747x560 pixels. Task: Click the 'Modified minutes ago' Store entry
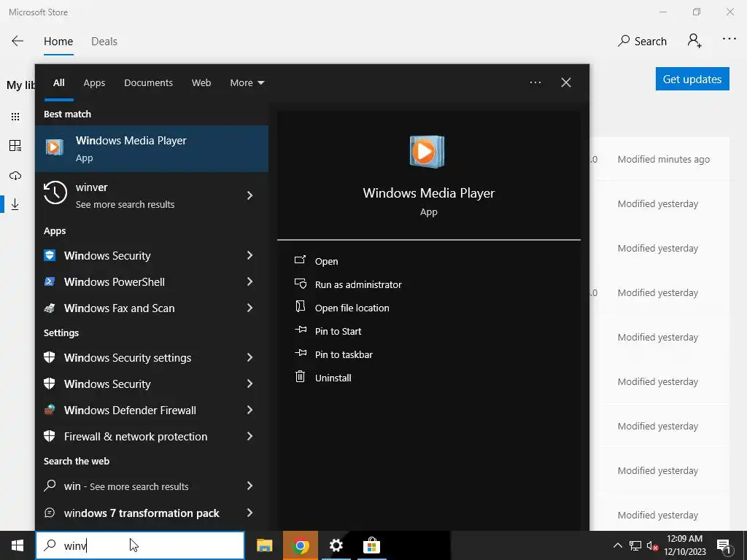[664, 160]
